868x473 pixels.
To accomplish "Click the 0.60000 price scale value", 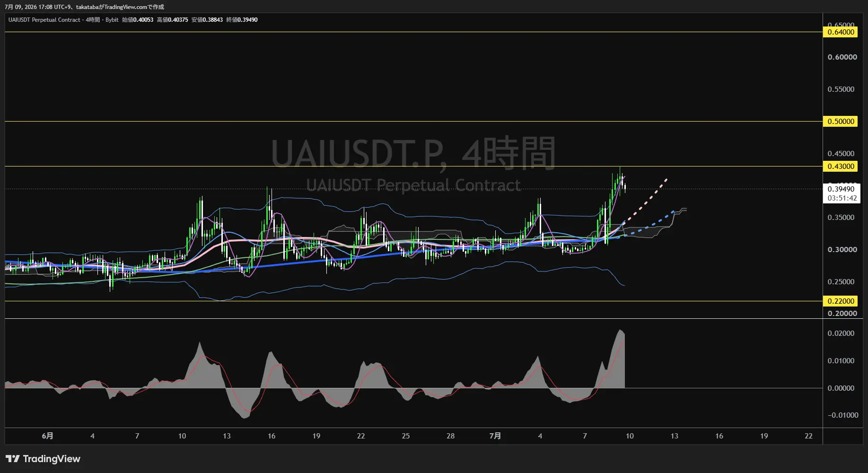I will [x=842, y=57].
